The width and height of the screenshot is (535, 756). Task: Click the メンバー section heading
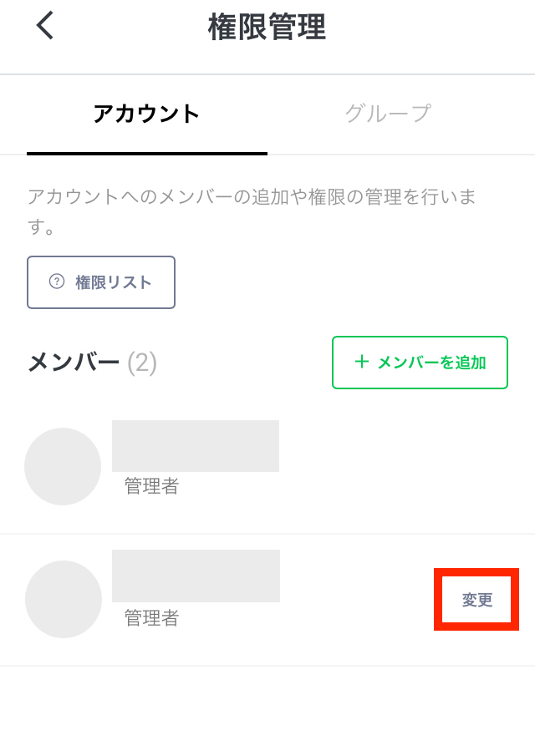click(74, 363)
